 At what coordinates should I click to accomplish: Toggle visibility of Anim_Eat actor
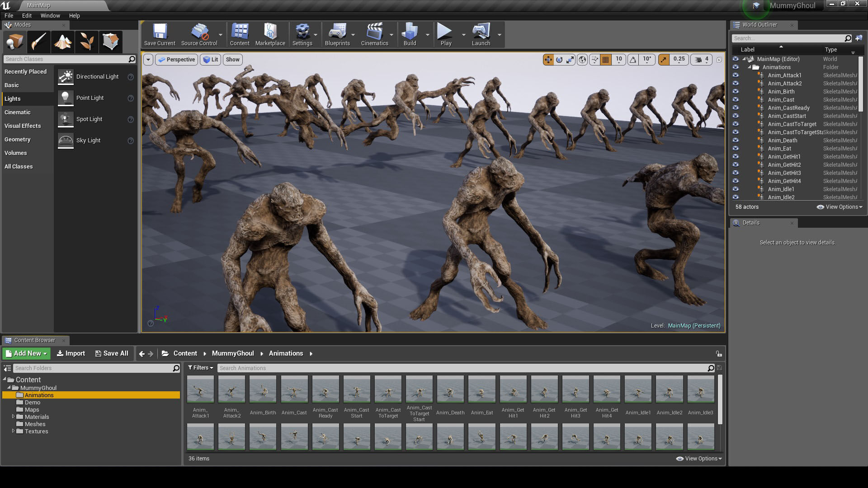[x=736, y=149]
